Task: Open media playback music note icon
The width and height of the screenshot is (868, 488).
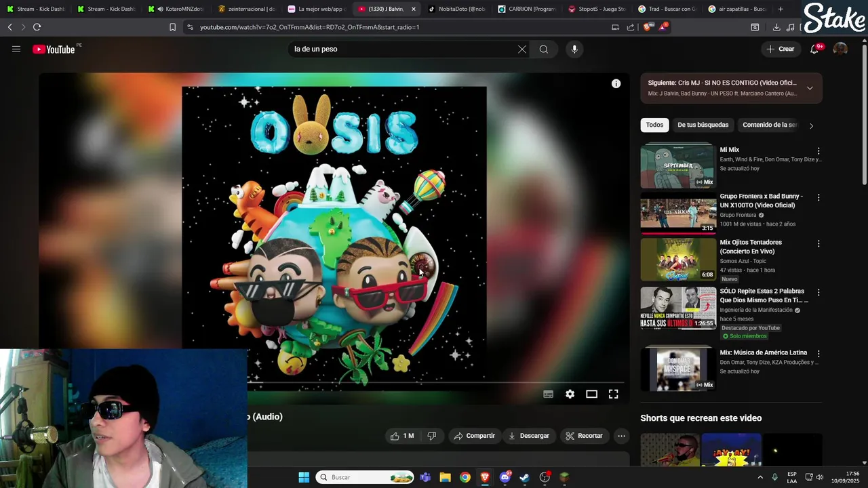Action: pyautogui.click(x=791, y=27)
